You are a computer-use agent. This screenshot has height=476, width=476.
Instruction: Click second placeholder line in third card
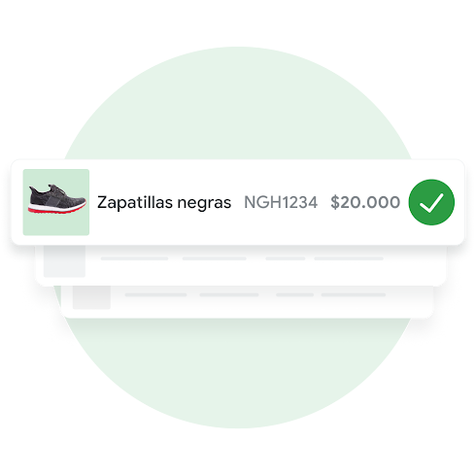click(x=229, y=294)
